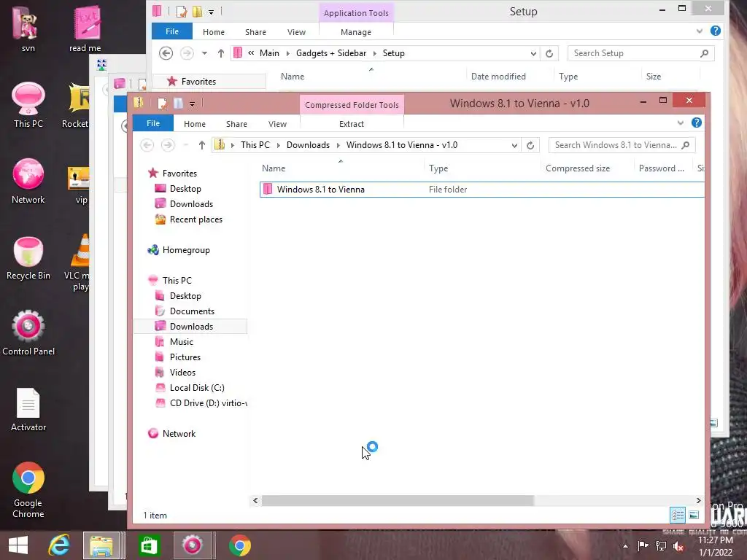
Task: Click the Action Center flag icon
Action: point(643,546)
